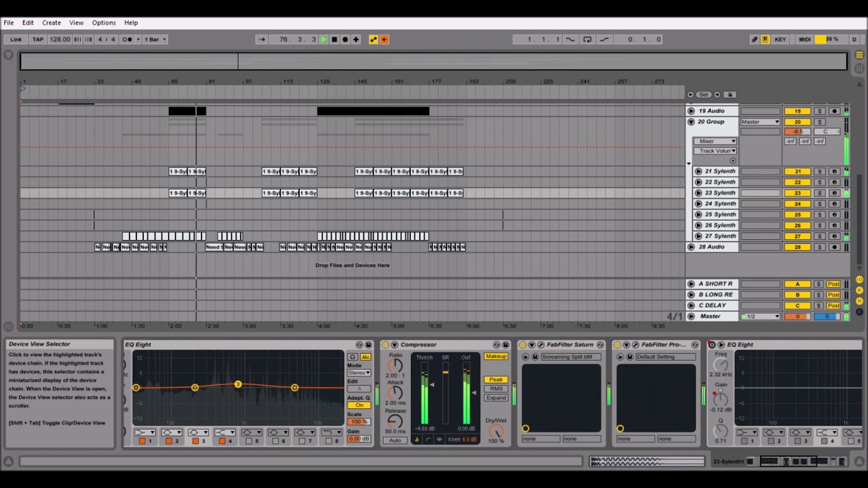Unfold the 21 Sylenth track
This screenshot has height=488, width=868.
point(698,171)
